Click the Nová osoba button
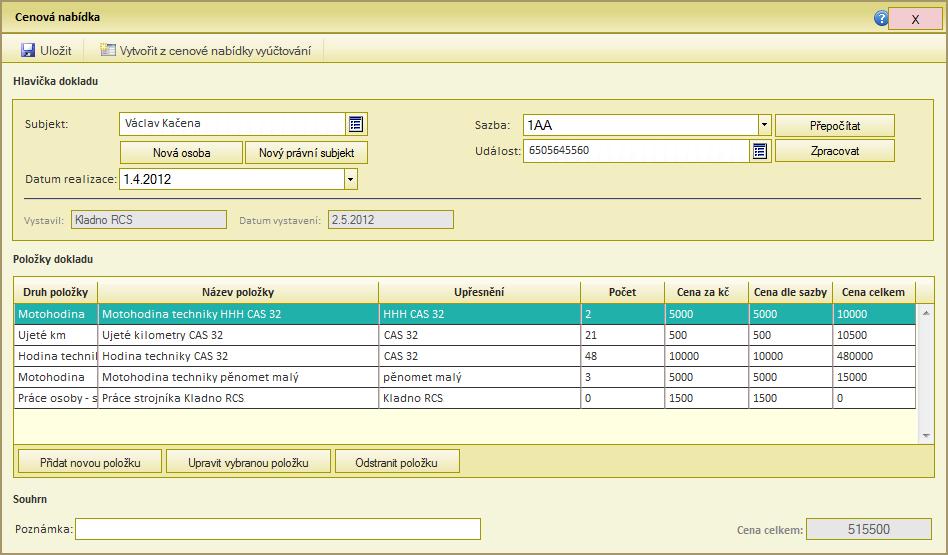 [x=181, y=153]
